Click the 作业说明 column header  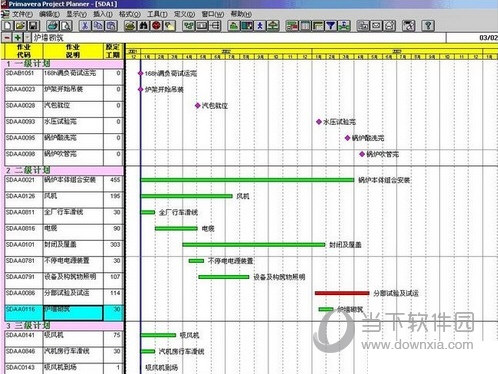click(x=73, y=51)
